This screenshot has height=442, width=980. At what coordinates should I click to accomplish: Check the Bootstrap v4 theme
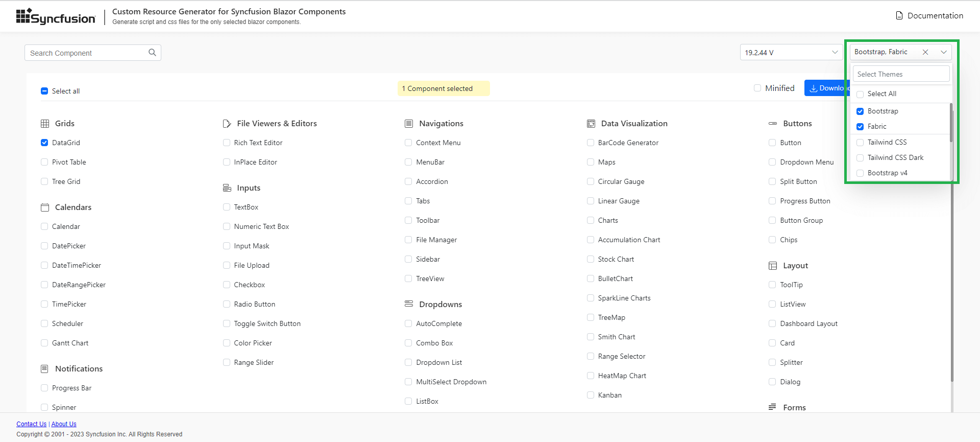pos(860,173)
